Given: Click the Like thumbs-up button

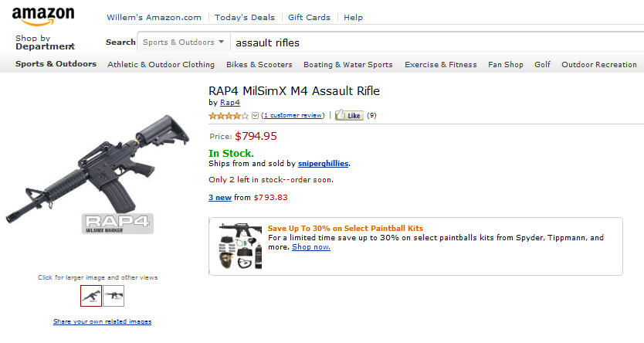Looking at the screenshot, I should coord(349,116).
